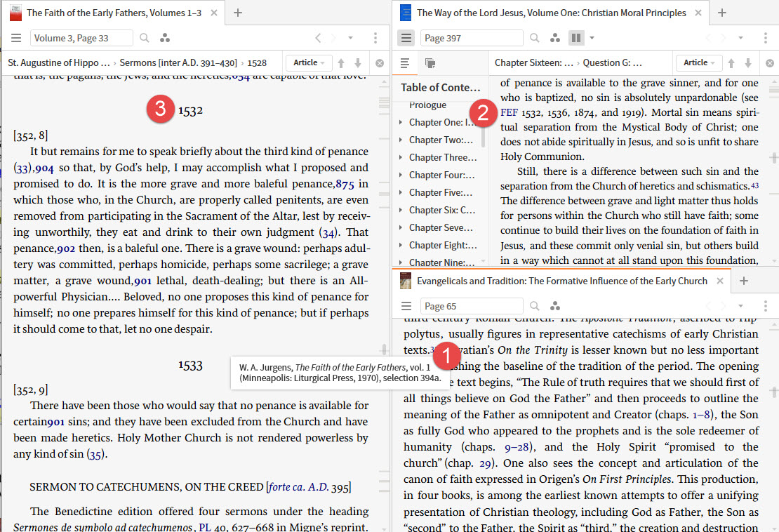Open Article dropdown in Faith of Early Fathers

[309, 62]
